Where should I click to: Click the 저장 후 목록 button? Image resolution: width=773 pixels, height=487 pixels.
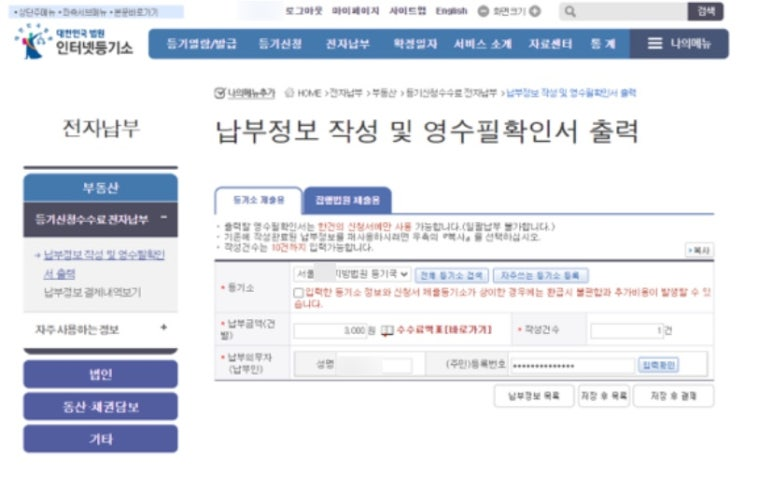pyautogui.click(x=604, y=396)
